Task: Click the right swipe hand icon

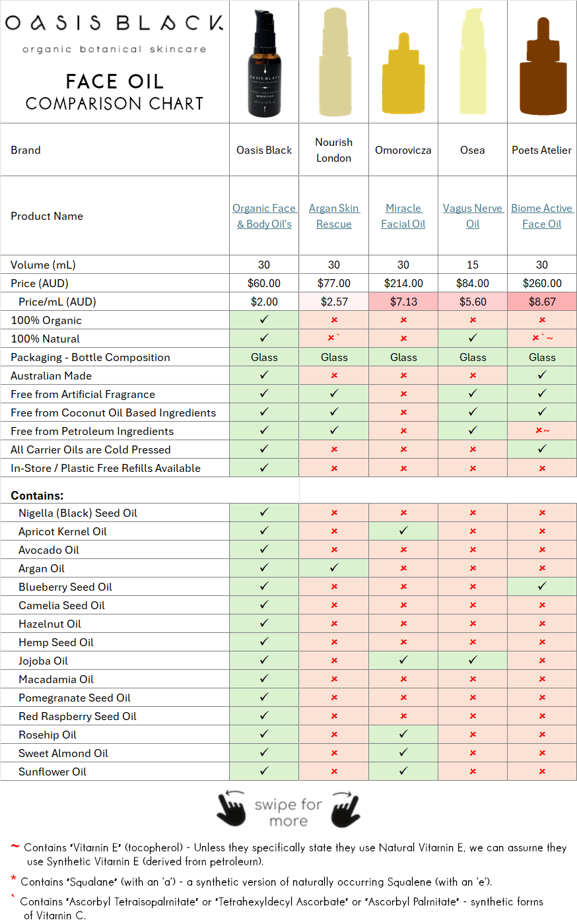Action: tap(345, 808)
